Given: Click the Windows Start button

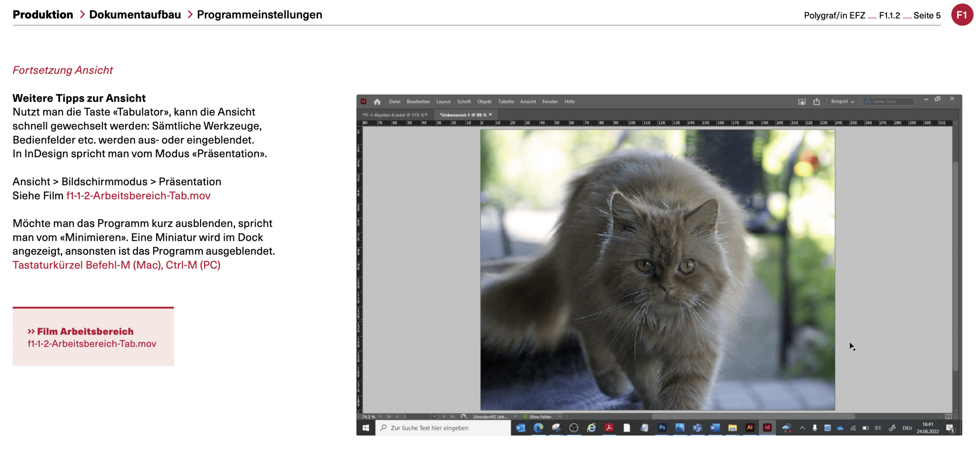Looking at the screenshot, I should [365, 428].
